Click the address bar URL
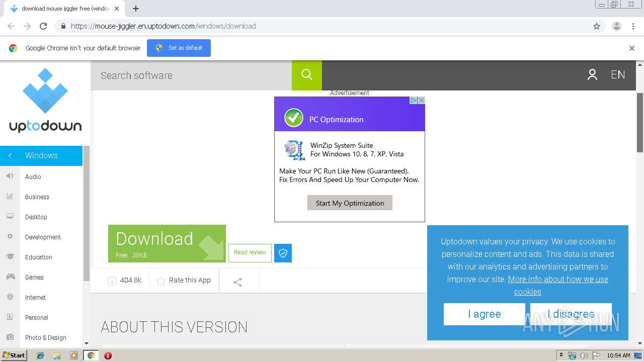The image size is (644, 362). click(x=163, y=26)
